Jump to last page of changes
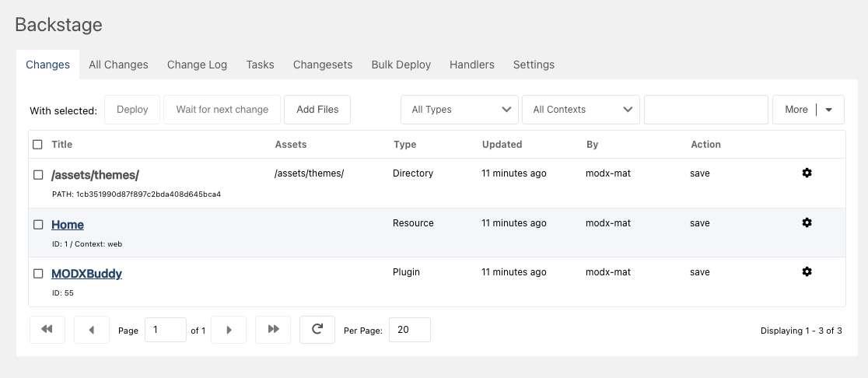Image resolution: width=868 pixels, height=378 pixels. tap(273, 329)
